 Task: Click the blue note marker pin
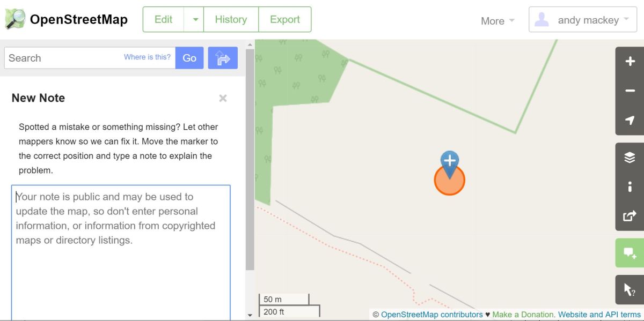pyautogui.click(x=450, y=165)
